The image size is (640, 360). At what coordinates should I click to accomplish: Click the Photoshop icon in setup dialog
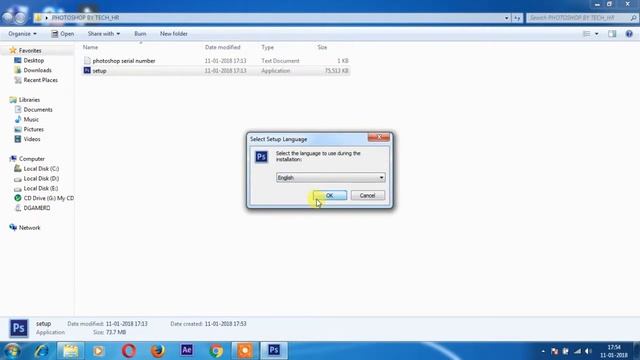pos(261,157)
